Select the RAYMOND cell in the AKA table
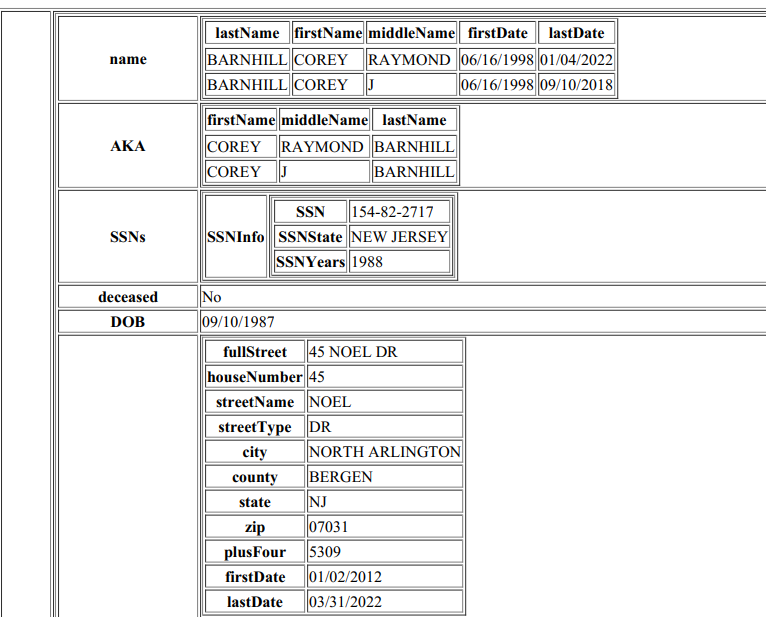 click(322, 147)
